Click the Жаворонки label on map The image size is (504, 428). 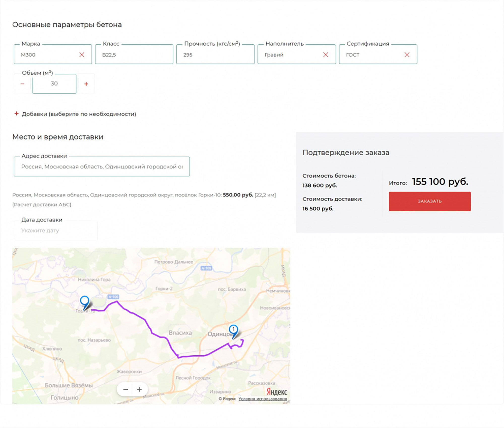point(129,372)
